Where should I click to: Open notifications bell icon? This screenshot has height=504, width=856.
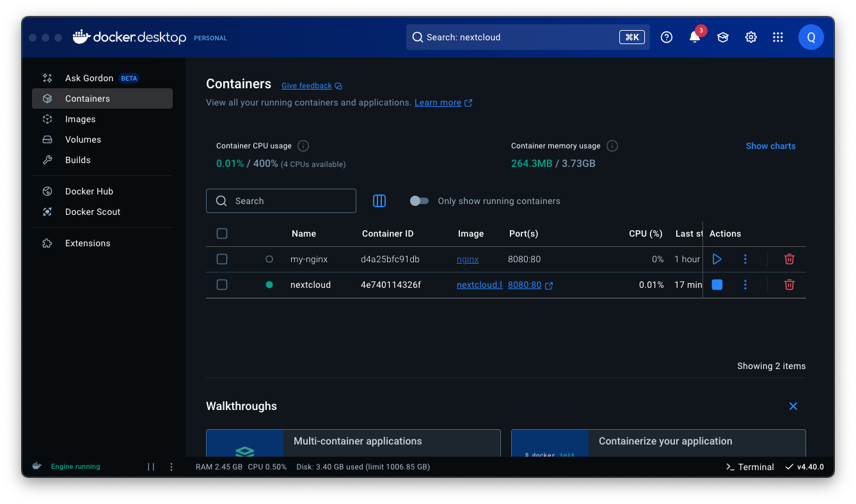pos(695,37)
